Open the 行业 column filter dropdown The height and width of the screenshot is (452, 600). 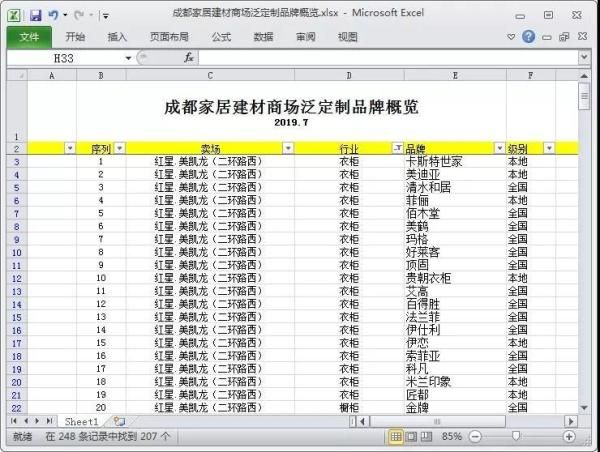click(x=397, y=148)
